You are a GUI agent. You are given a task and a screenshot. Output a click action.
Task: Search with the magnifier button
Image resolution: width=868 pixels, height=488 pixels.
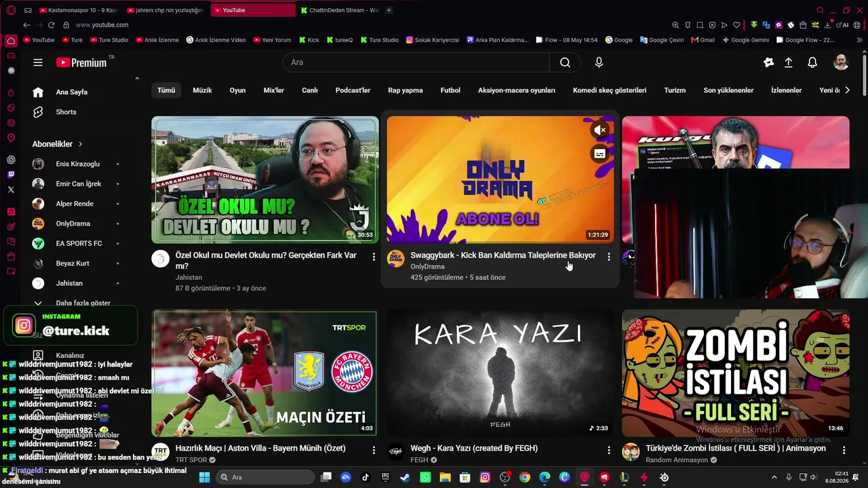coord(565,62)
